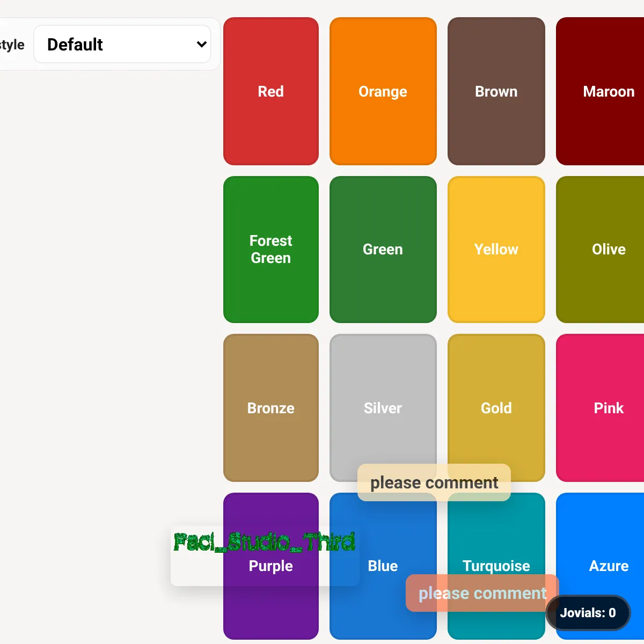Select the Green color tile
The width and height of the screenshot is (644, 644).
pos(383,249)
